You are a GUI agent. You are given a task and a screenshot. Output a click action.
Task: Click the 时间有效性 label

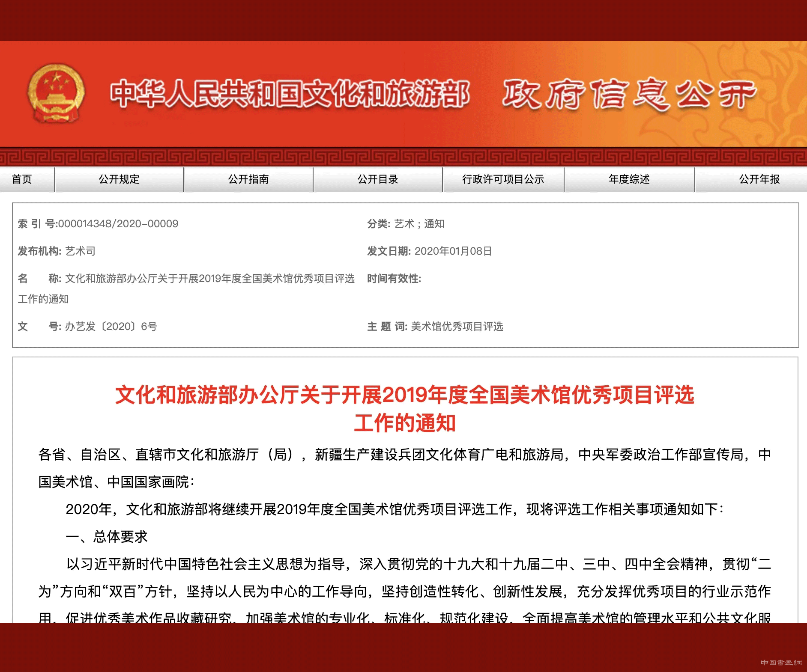click(394, 279)
